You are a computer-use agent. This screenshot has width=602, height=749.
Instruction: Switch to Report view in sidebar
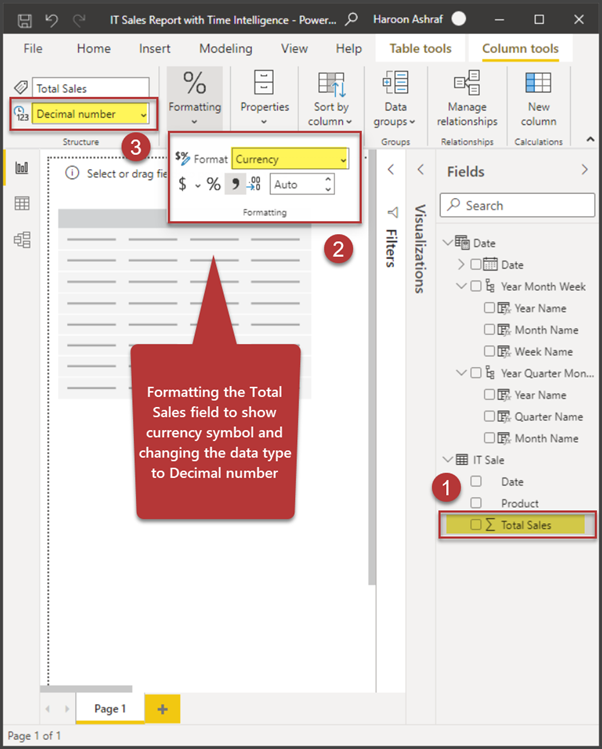[x=22, y=168]
